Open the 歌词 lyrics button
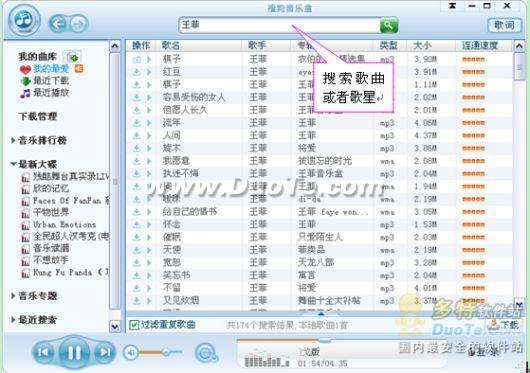Image resolution: width=530 pixels, height=373 pixels. [x=504, y=25]
